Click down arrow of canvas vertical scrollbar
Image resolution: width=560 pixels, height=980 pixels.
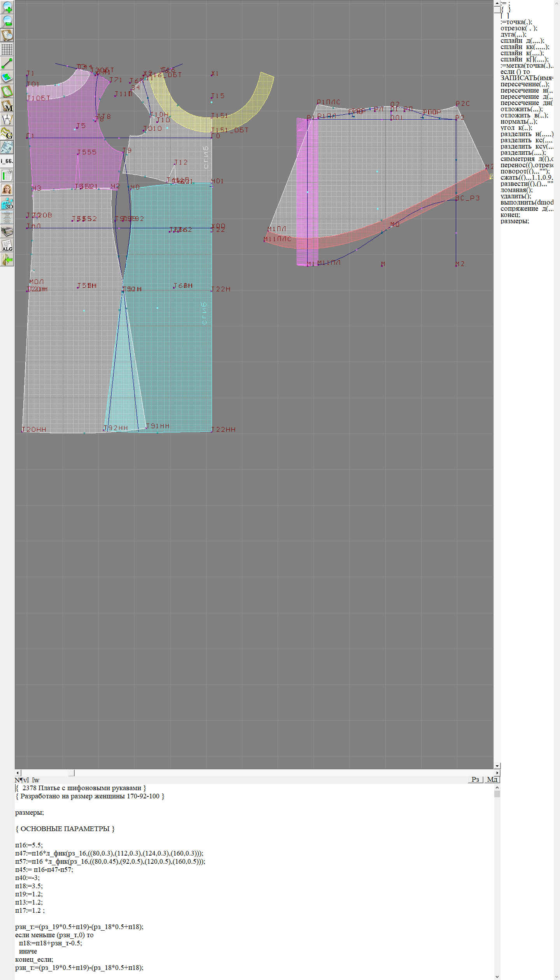point(497,766)
